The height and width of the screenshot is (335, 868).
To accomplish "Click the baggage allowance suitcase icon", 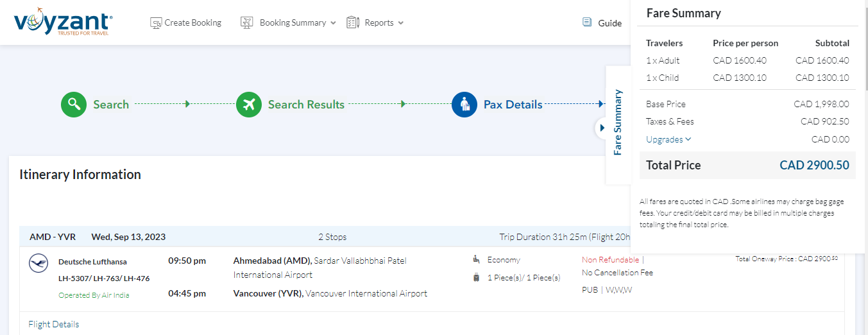I will click(x=476, y=278).
